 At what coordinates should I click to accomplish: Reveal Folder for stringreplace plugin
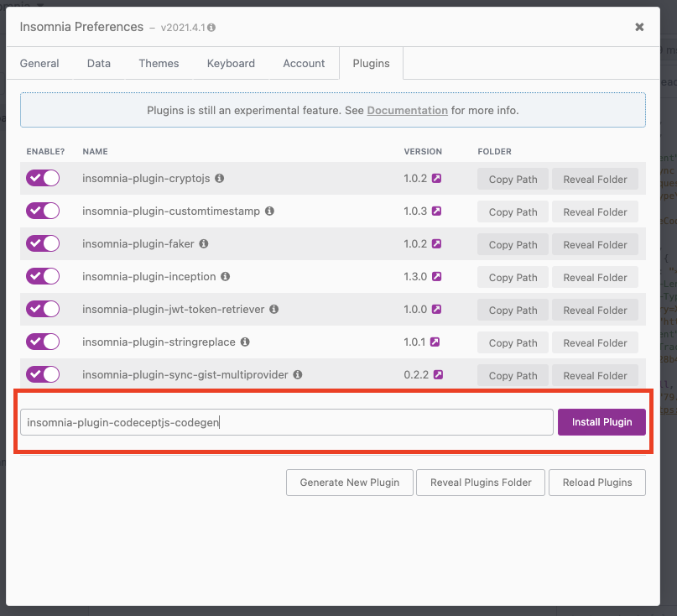pos(595,342)
